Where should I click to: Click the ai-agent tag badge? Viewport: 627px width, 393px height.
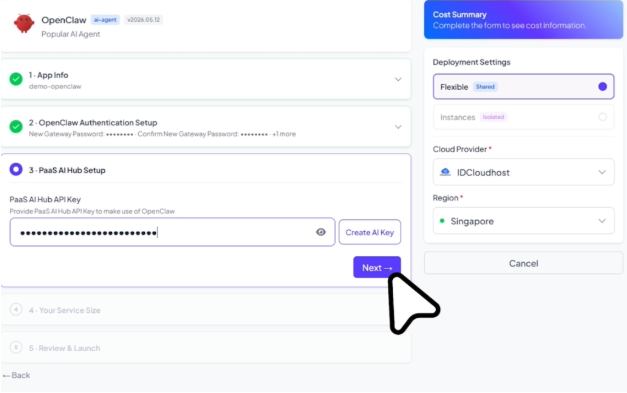click(x=105, y=20)
